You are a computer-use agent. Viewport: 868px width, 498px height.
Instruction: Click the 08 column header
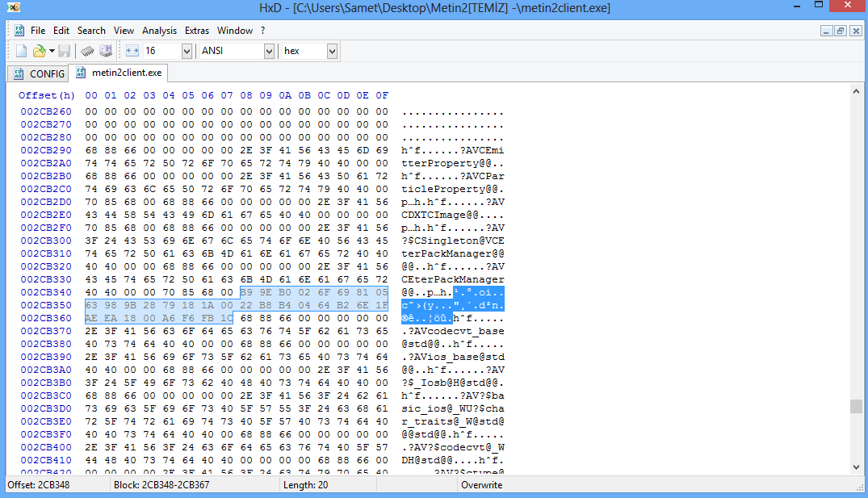click(x=246, y=95)
